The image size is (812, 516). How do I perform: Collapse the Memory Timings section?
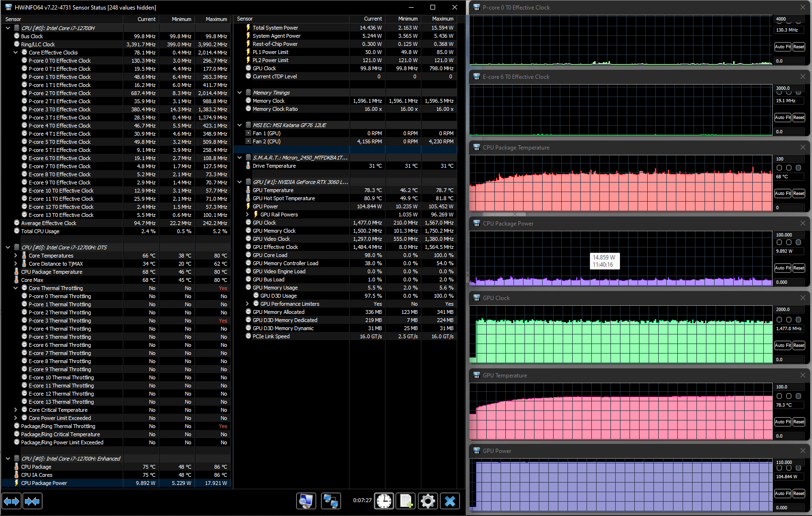240,93
